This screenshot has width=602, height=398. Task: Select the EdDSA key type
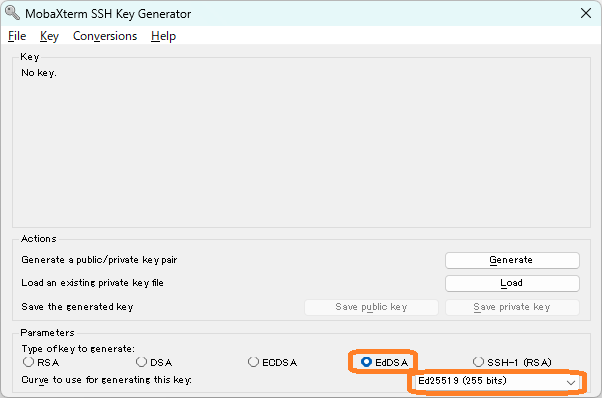click(384, 362)
